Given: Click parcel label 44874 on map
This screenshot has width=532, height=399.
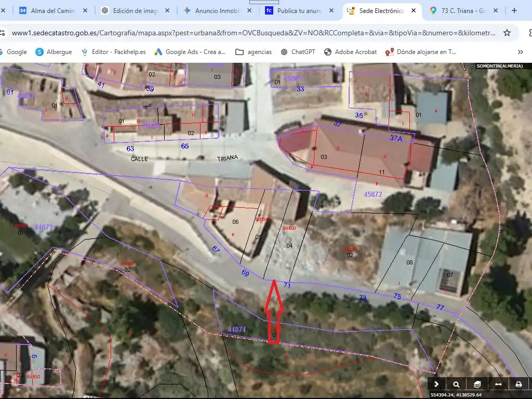Looking at the screenshot, I should pos(237,329).
